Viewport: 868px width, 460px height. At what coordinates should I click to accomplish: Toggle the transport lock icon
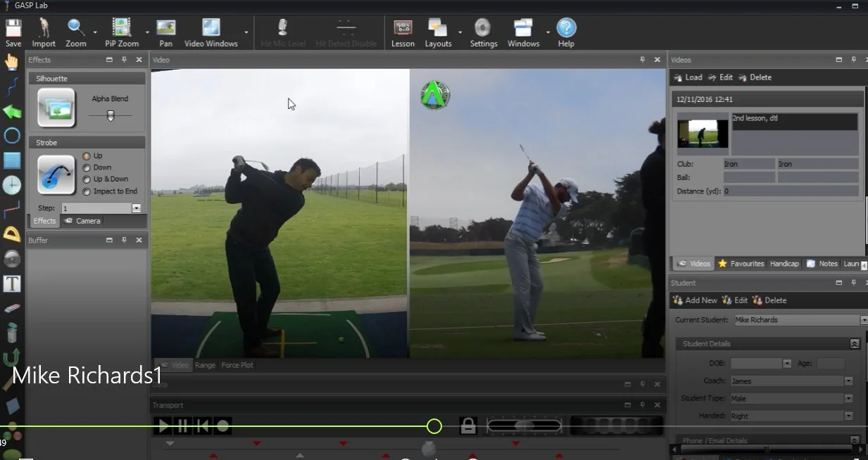click(x=468, y=425)
